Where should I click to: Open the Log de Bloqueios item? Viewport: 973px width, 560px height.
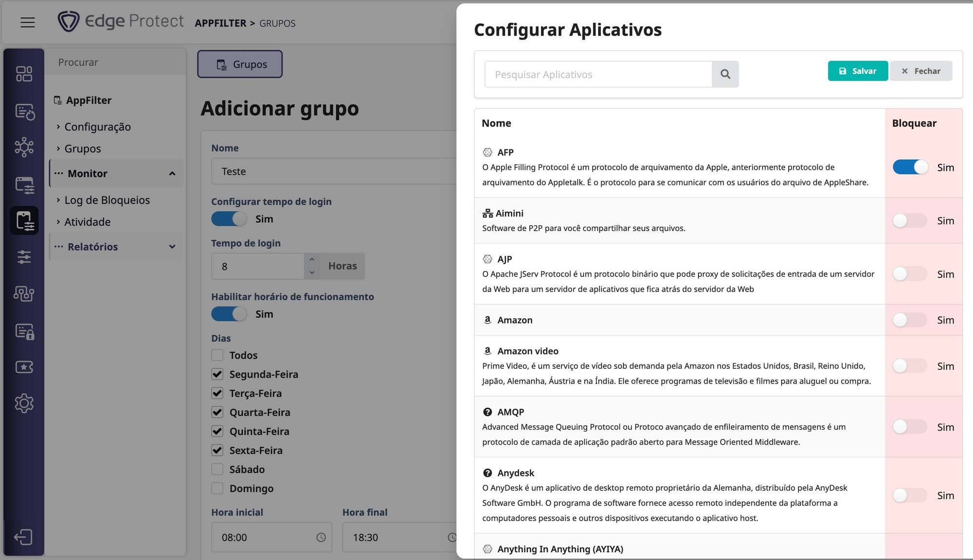point(107,200)
